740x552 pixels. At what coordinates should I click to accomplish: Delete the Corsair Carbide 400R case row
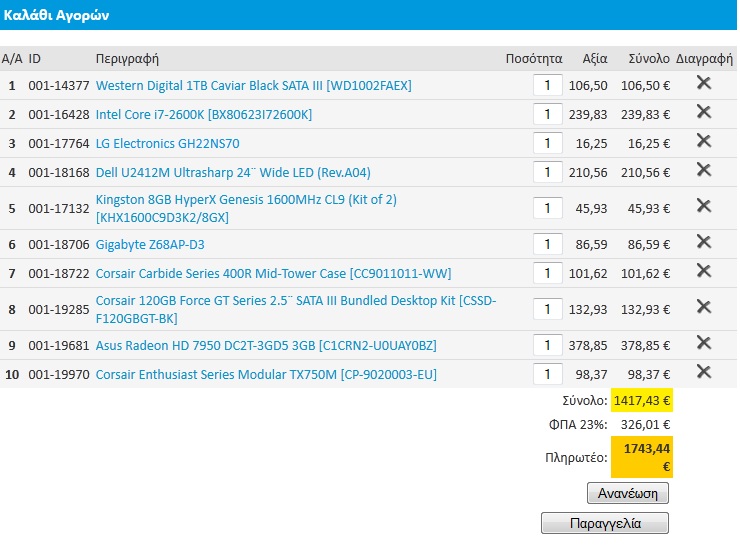704,271
